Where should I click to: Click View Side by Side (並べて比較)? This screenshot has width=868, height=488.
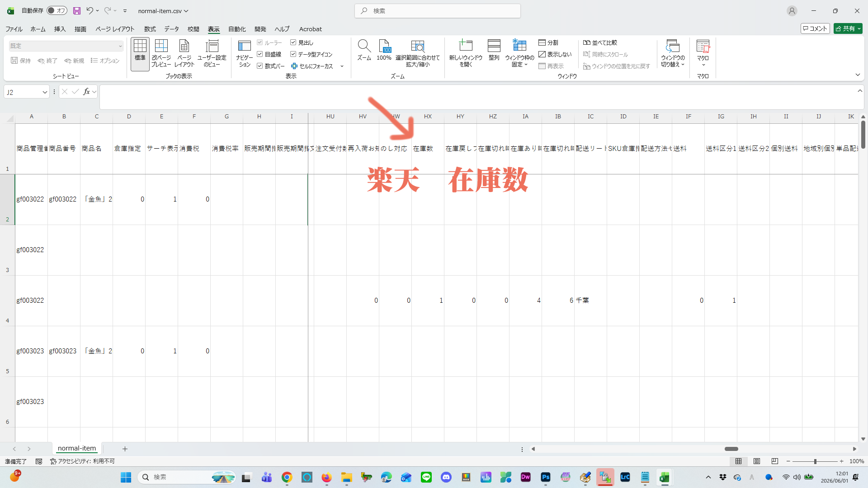[600, 42]
